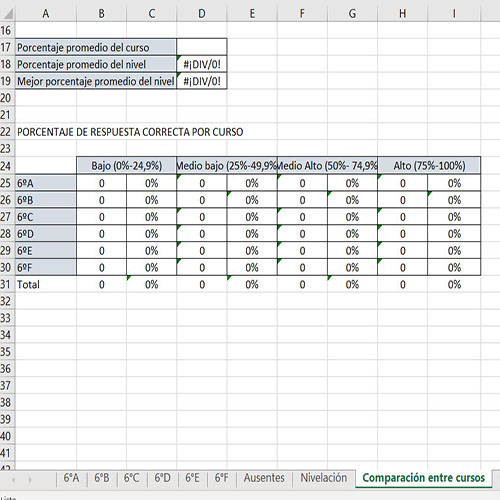
Task: Switch to the 6ºB sheet tab
Action: [x=102, y=478]
